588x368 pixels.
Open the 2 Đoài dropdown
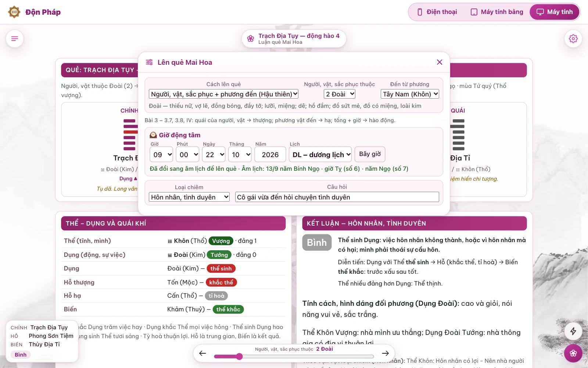pyautogui.click(x=340, y=94)
